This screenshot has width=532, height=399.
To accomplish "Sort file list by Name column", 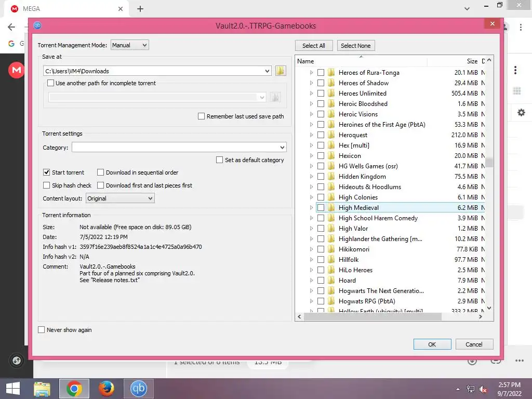I will [361, 61].
